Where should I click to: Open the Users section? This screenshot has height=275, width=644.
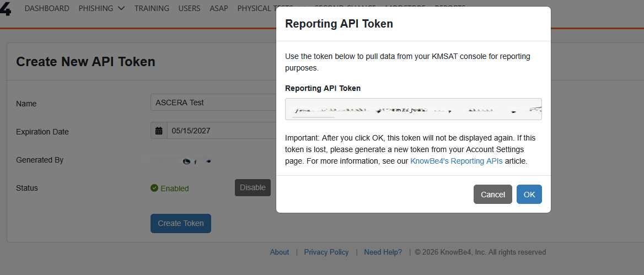tap(189, 8)
